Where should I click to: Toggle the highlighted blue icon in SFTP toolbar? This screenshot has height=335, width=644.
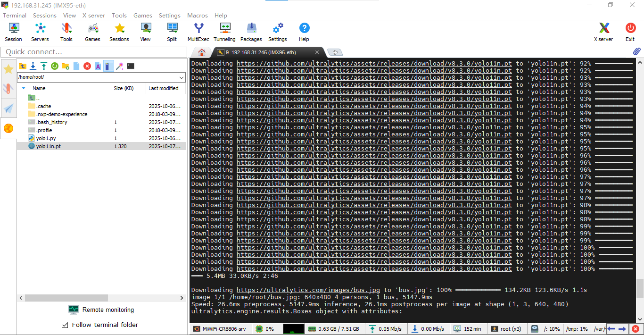click(109, 66)
